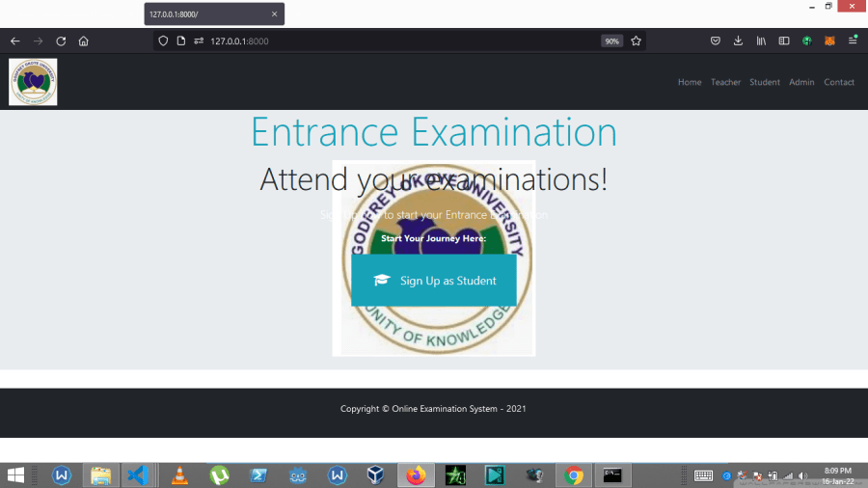
Task: Open the touch keyboard tray icon
Action: point(703,475)
